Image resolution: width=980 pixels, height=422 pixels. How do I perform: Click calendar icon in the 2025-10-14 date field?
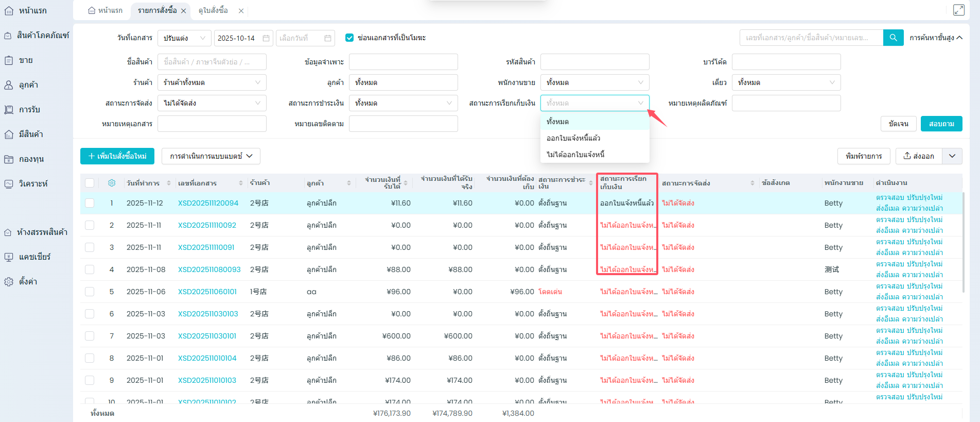point(266,38)
